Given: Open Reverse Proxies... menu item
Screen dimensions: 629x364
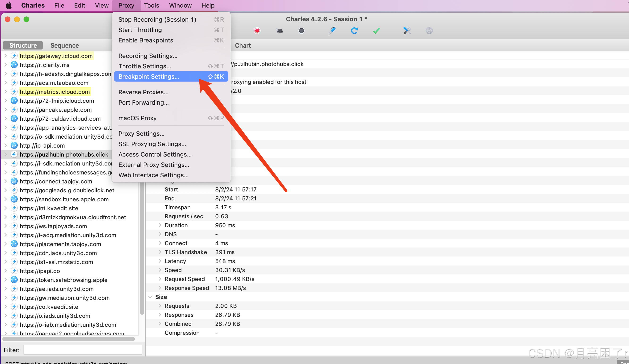Looking at the screenshot, I should (x=171, y=92).
